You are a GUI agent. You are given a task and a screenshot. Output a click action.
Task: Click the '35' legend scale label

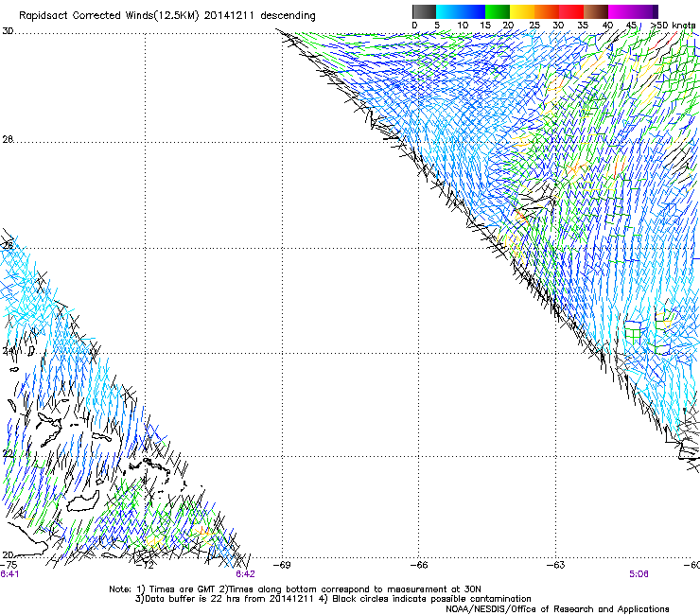point(583,26)
